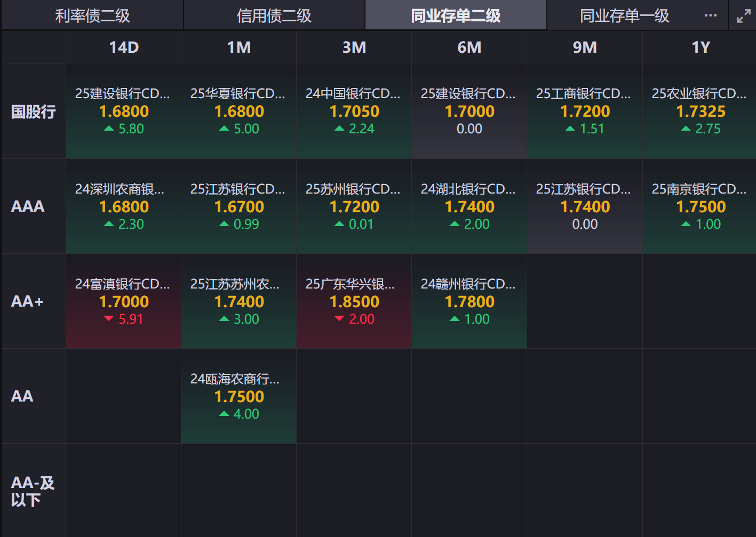Expand the panel to full screen

(x=743, y=16)
